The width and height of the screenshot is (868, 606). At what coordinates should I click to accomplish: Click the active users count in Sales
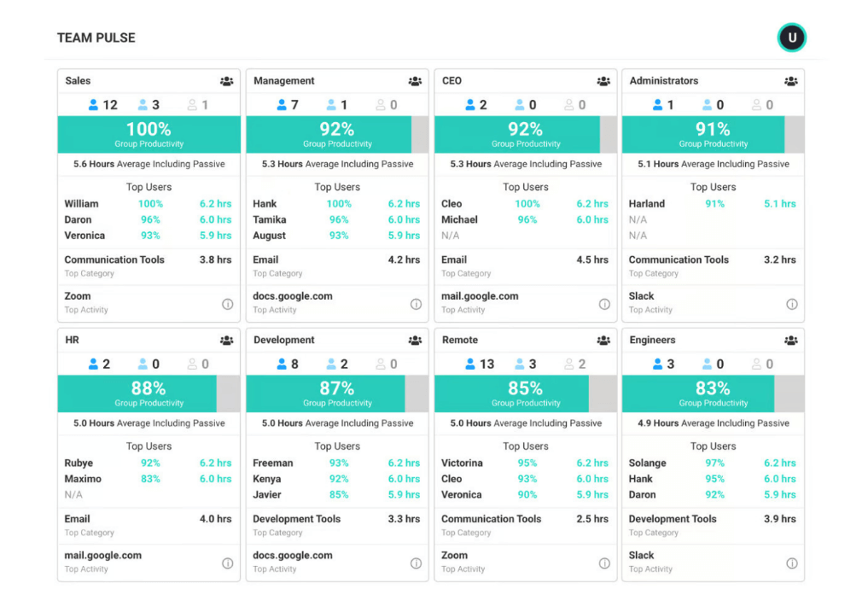tap(103, 105)
